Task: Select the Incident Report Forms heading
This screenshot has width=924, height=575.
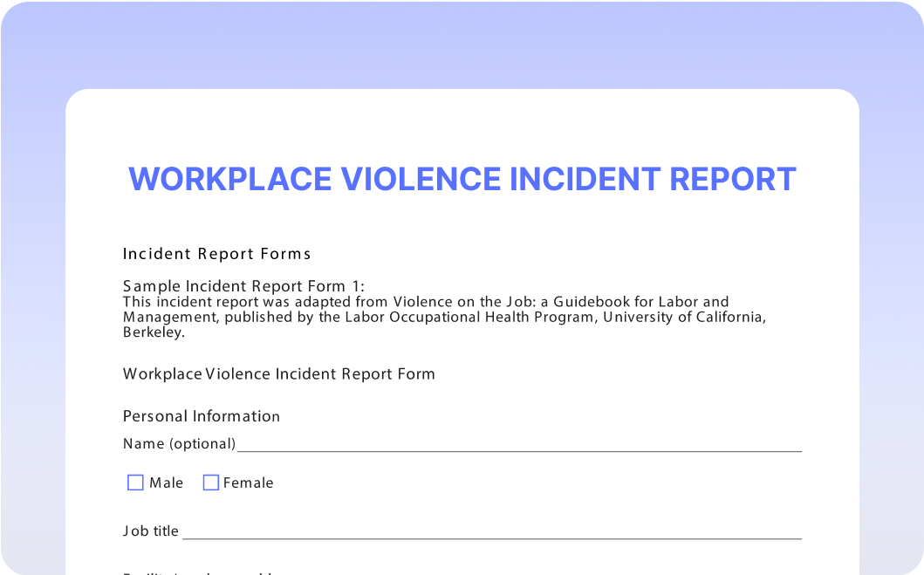Action: [x=216, y=254]
